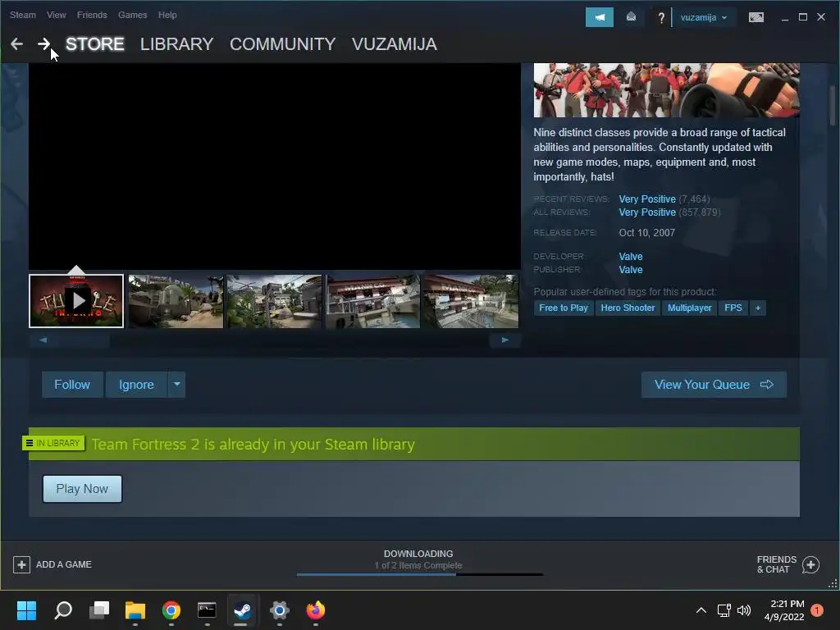Open the View menu

pos(57,15)
